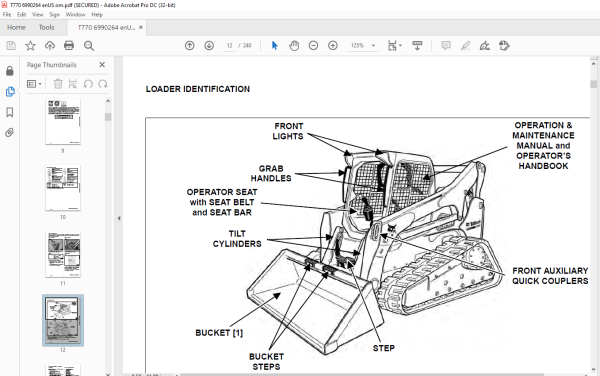Viewport: 600px width, 376px height.
Task: Switch to the Home tab
Action: pyautogui.click(x=16, y=28)
